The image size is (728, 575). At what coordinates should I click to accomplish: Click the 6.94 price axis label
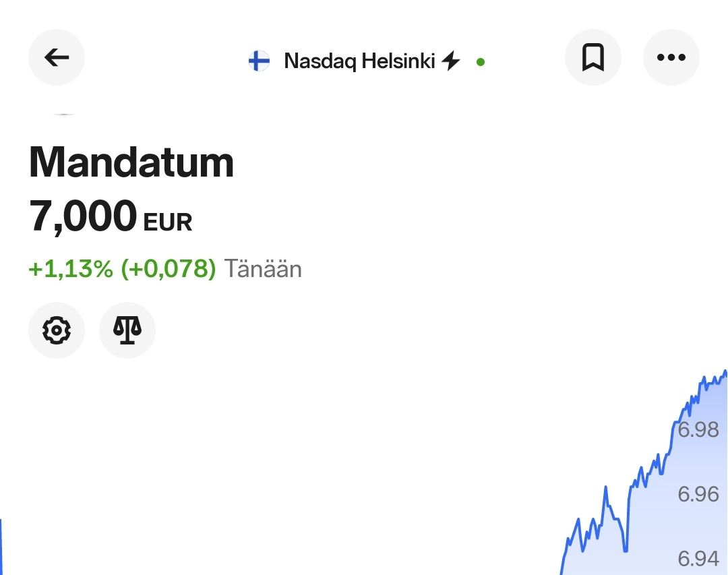coord(698,558)
